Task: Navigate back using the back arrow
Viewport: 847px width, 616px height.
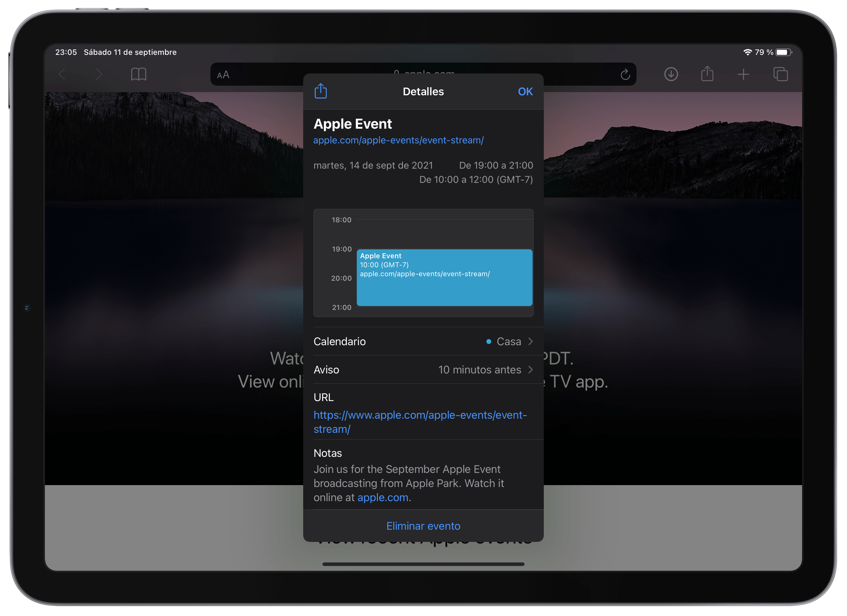Action: tap(62, 74)
